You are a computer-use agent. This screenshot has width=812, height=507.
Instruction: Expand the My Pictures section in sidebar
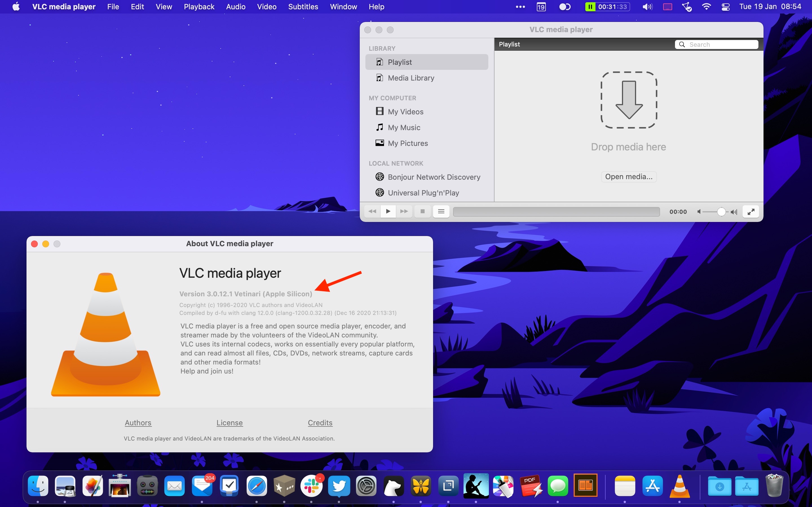[x=407, y=143]
